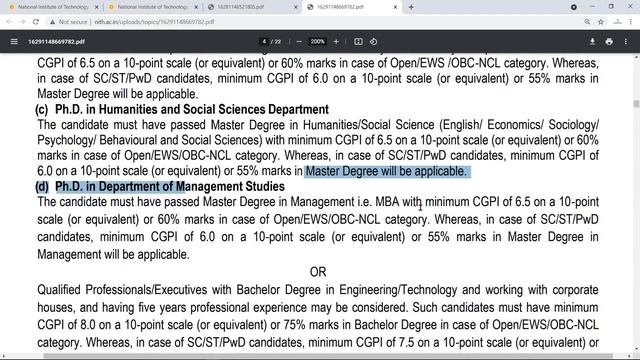The image size is (640, 360).
Task: Click heading Ph.D. in Department of Management Studies
Action: tap(170, 187)
